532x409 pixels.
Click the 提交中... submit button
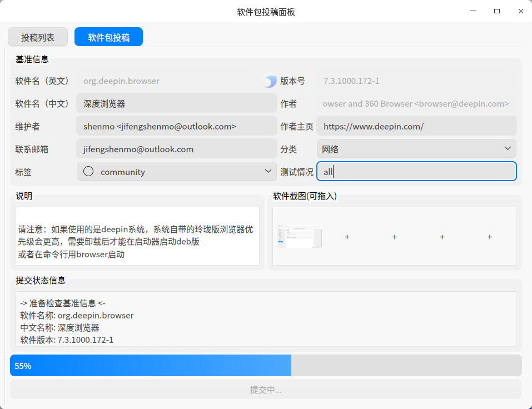[x=266, y=390]
